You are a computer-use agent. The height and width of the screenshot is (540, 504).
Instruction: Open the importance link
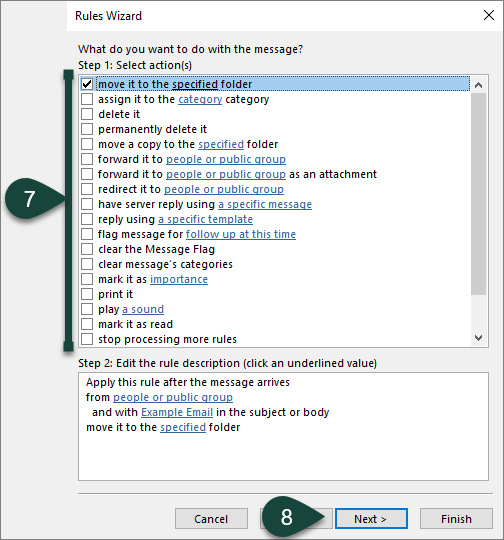click(179, 279)
